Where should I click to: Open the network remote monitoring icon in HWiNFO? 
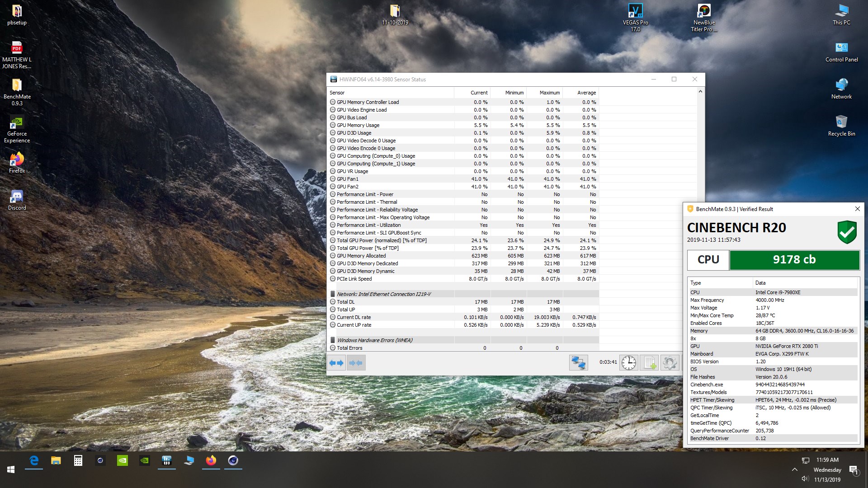coord(578,362)
